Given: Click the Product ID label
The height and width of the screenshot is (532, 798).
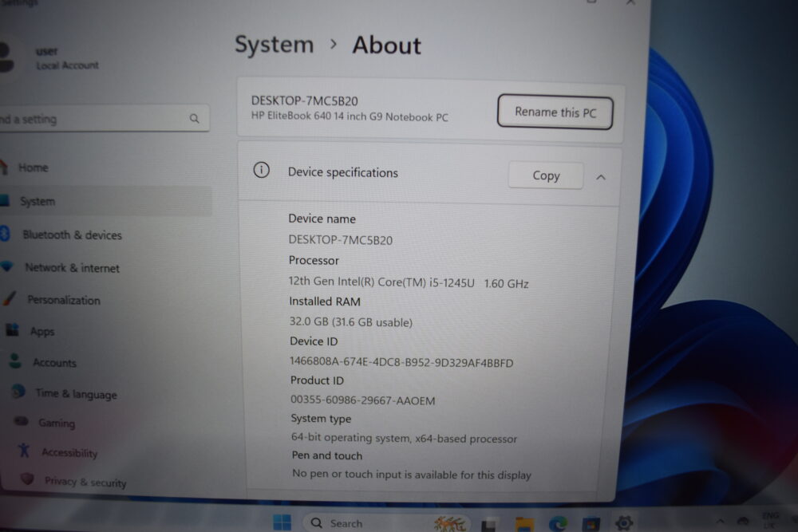Looking at the screenshot, I should (x=317, y=380).
